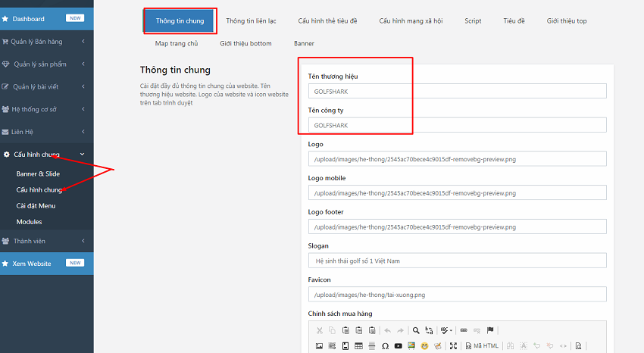Insert a table via the editor toolbar
The image size is (644, 353).
(358, 346)
